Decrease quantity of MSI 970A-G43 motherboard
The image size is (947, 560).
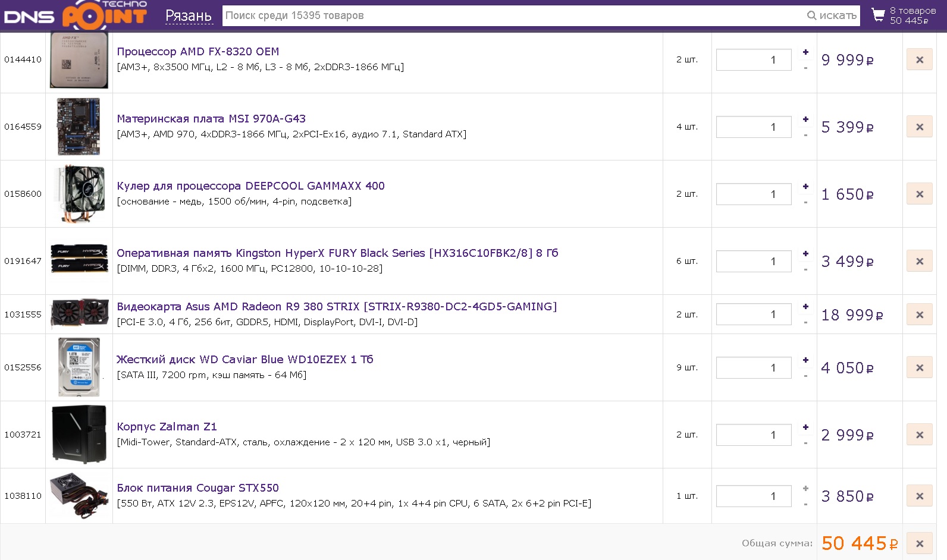(805, 135)
